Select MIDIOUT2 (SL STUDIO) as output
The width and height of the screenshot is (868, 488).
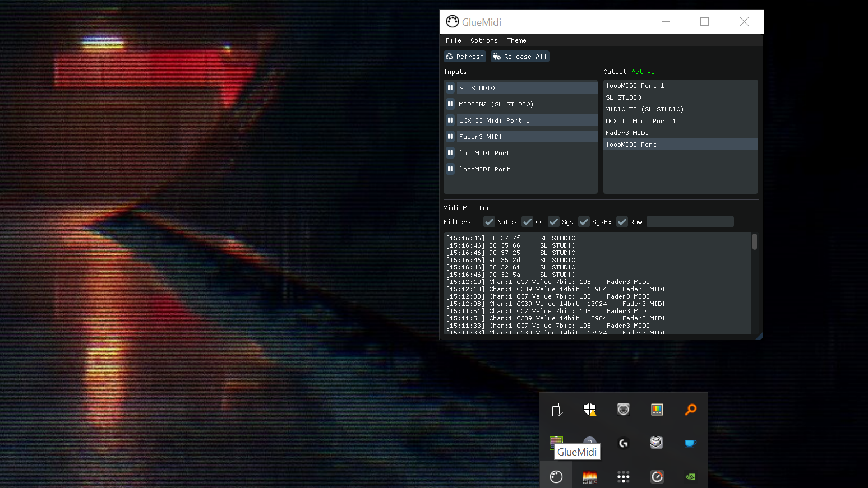coord(644,109)
